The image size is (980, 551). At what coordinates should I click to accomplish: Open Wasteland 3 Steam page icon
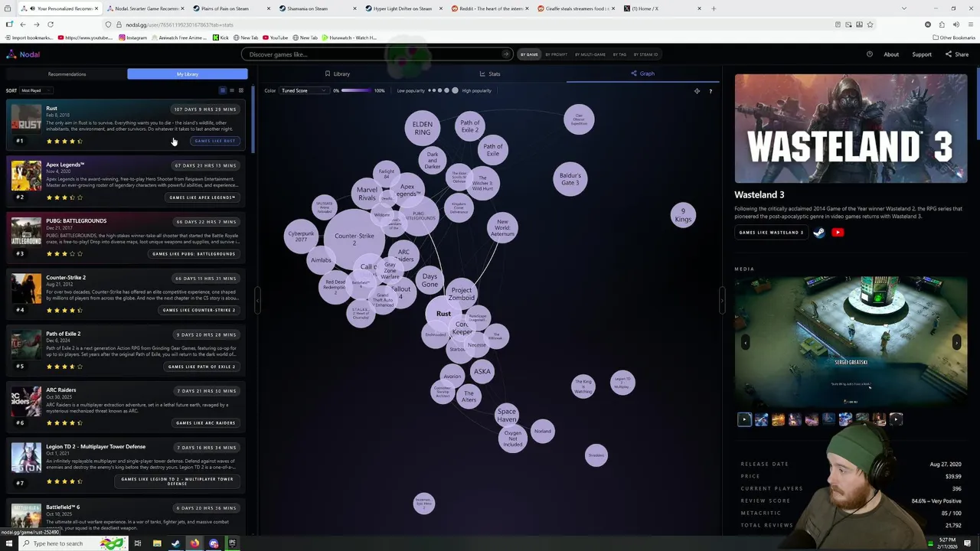pyautogui.click(x=819, y=233)
